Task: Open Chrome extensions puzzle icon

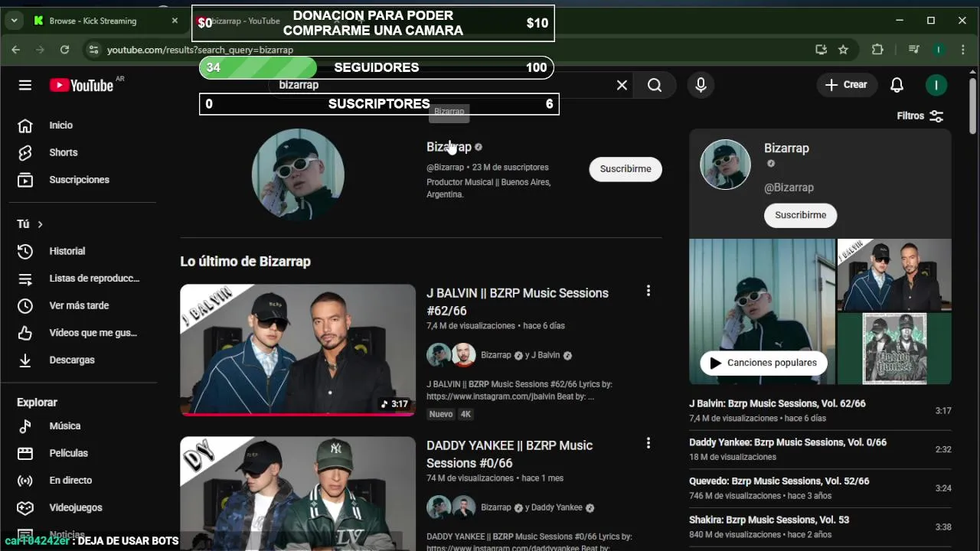Action: pos(877,50)
